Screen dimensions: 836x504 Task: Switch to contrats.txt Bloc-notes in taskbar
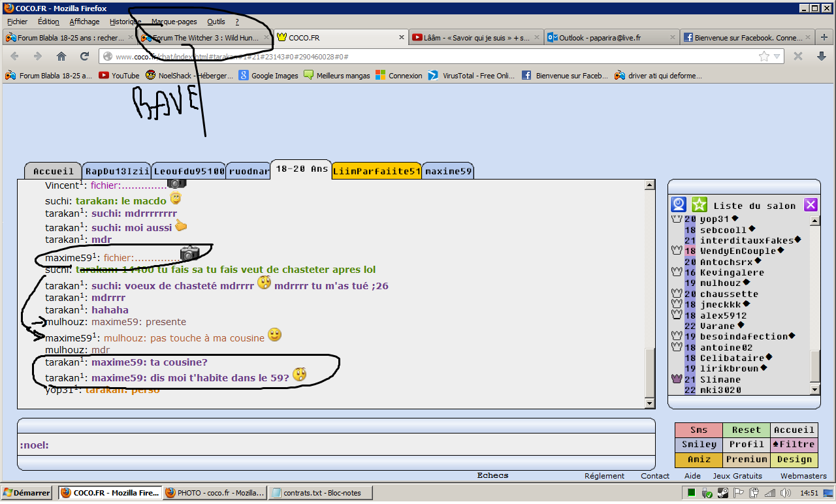(320, 493)
